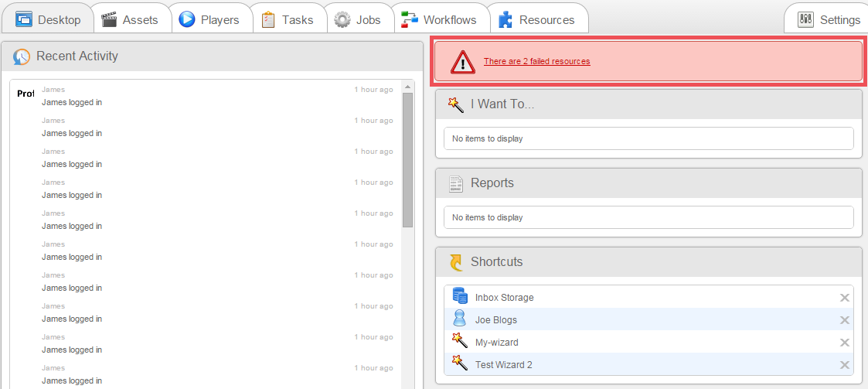Switch to the Players tab
Image resolution: width=868 pixels, height=389 pixels.
pos(210,19)
